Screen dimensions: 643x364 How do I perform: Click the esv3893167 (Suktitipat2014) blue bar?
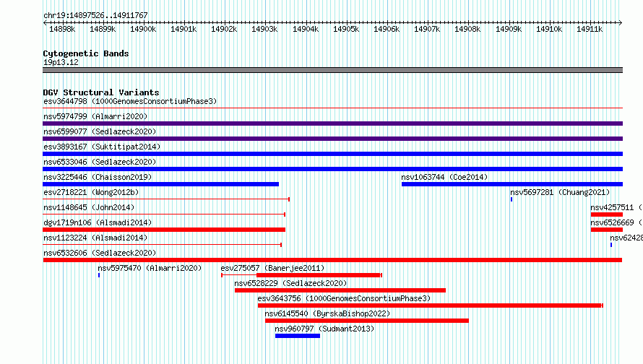(x=332, y=154)
